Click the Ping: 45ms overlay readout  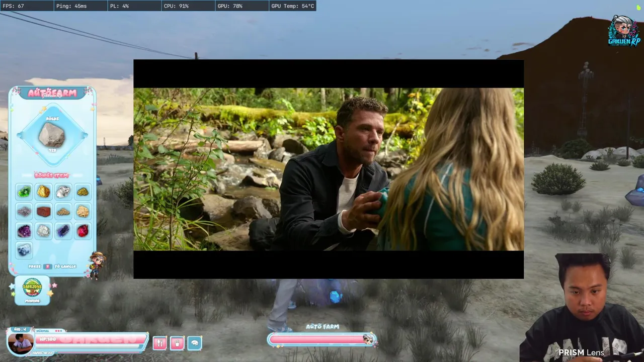click(x=80, y=6)
